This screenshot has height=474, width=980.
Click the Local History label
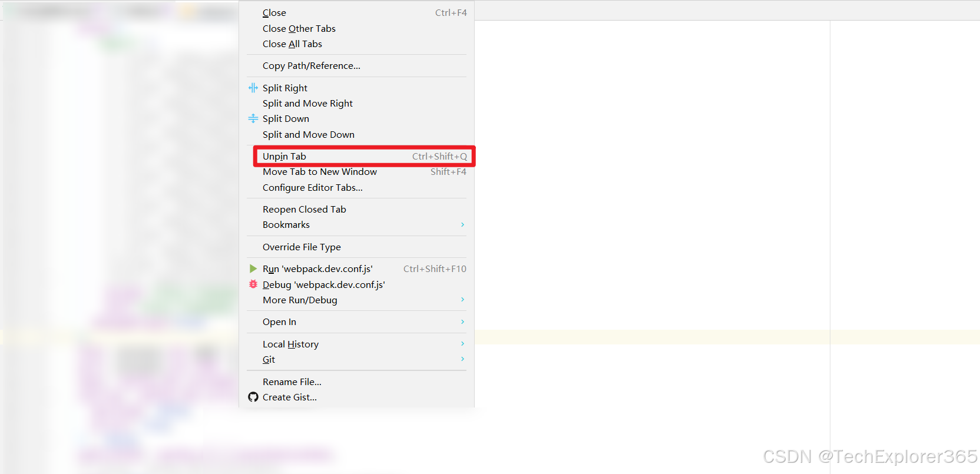(290, 344)
